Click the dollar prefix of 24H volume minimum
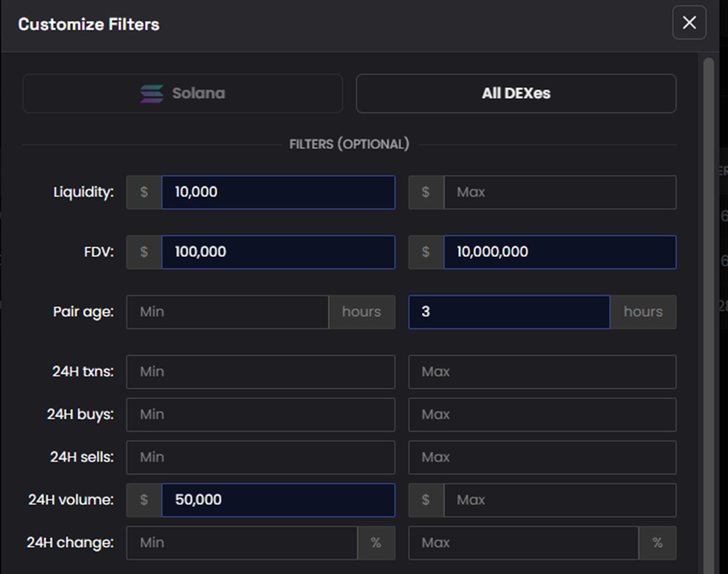The image size is (728, 574). point(144,500)
